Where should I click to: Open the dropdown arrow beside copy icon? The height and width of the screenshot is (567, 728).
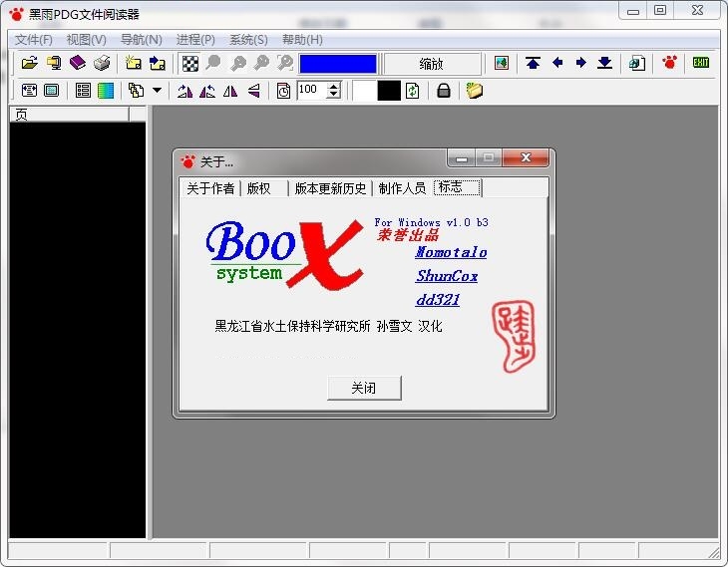(x=158, y=90)
